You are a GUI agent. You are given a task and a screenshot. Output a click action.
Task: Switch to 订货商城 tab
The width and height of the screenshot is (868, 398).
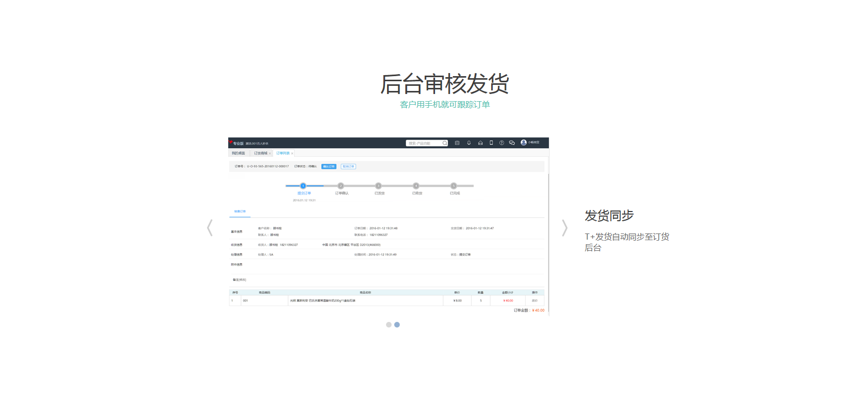tap(260, 153)
